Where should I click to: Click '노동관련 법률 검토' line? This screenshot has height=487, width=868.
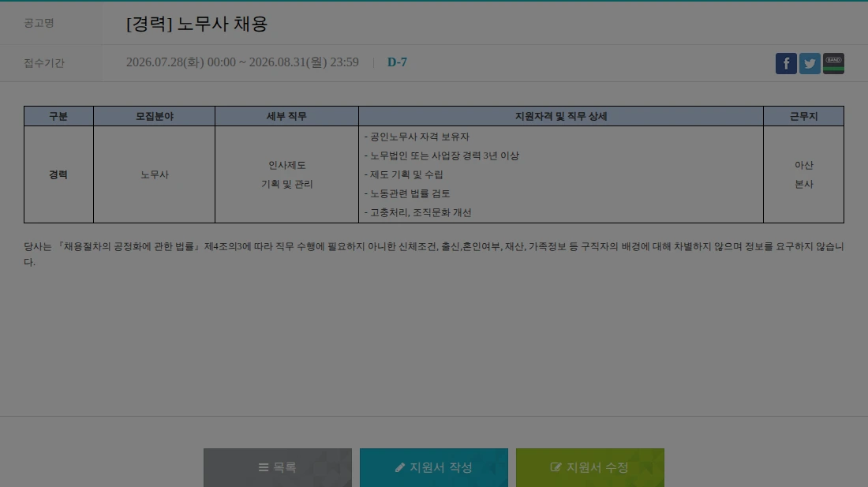point(407,193)
